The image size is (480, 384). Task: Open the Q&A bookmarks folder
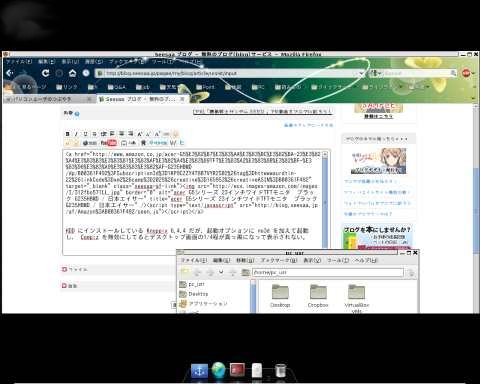[x=117, y=87]
